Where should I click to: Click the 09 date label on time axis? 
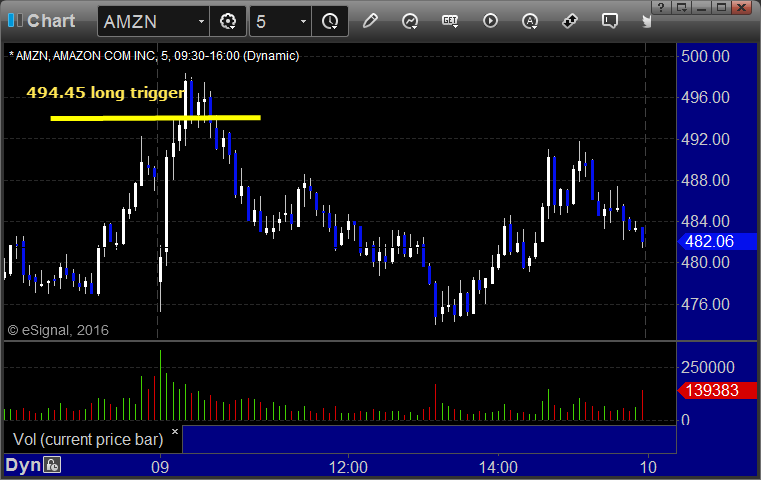pyautogui.click(x=160, y=467)
